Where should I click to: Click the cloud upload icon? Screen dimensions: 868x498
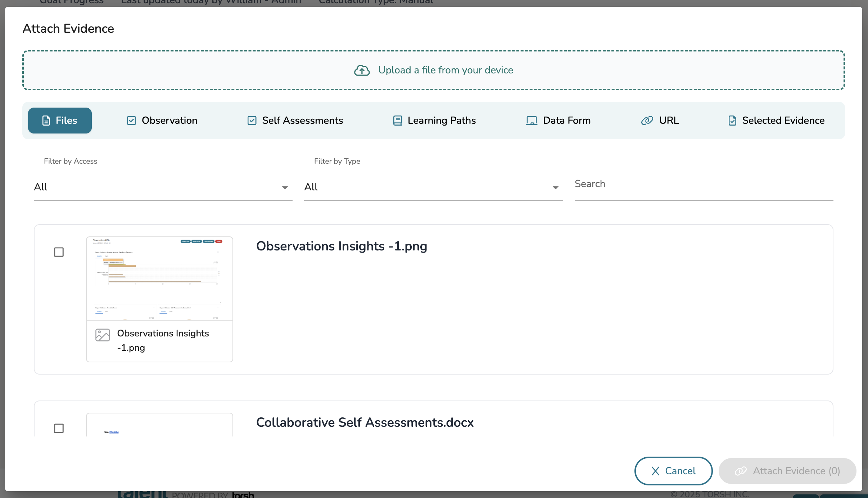[362, 71]
